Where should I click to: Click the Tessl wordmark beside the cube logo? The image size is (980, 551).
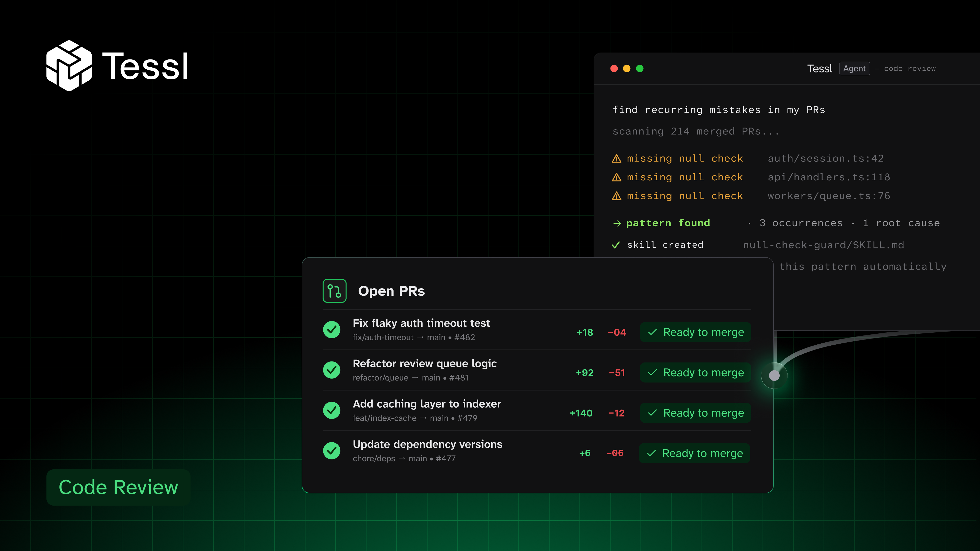(145, 67)
